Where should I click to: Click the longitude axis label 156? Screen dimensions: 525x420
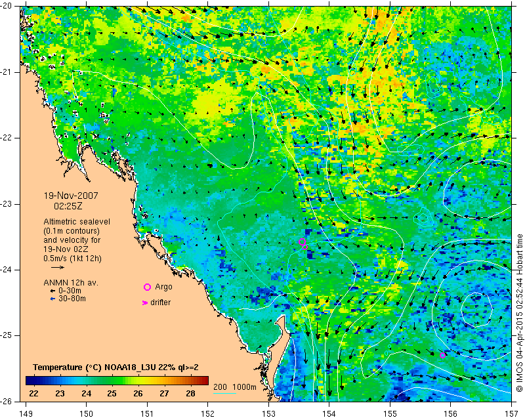point(451,413)
